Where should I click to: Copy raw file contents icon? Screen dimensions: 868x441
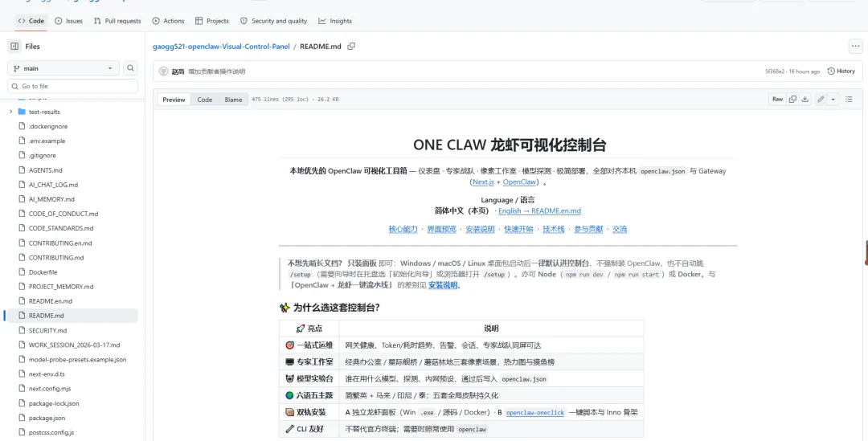[792, 99]
